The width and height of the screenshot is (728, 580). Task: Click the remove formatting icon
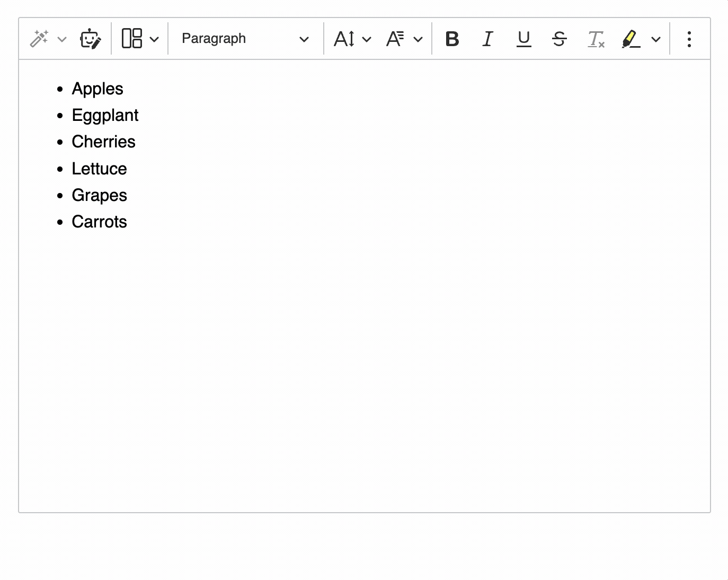[596, 39]
